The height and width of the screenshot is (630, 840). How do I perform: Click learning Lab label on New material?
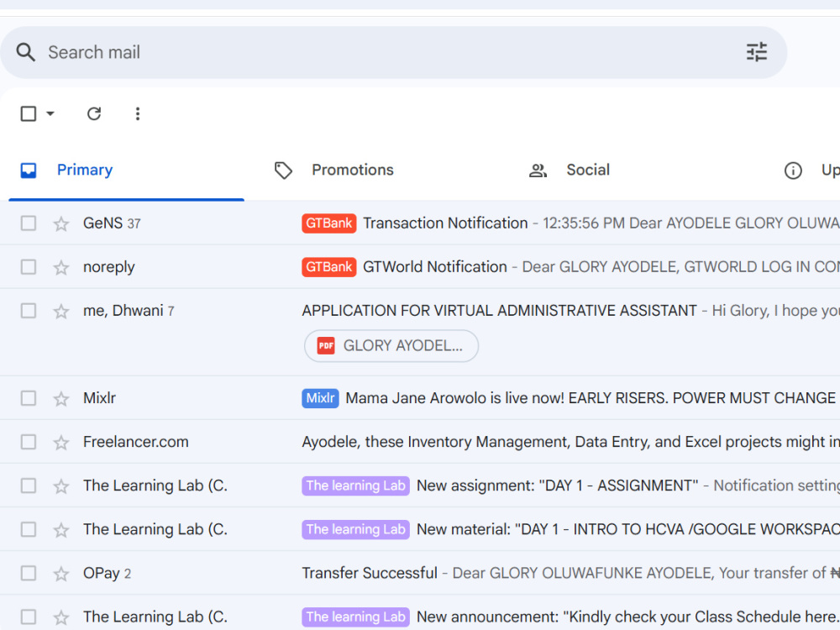tap(355, 530)
